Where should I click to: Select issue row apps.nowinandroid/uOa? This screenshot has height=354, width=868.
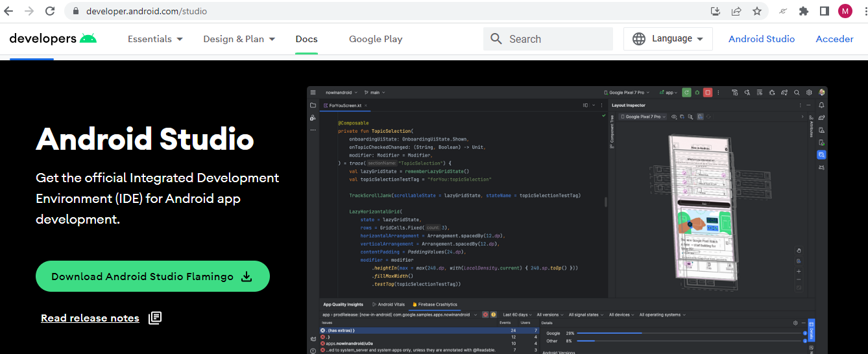coord(429,344)
